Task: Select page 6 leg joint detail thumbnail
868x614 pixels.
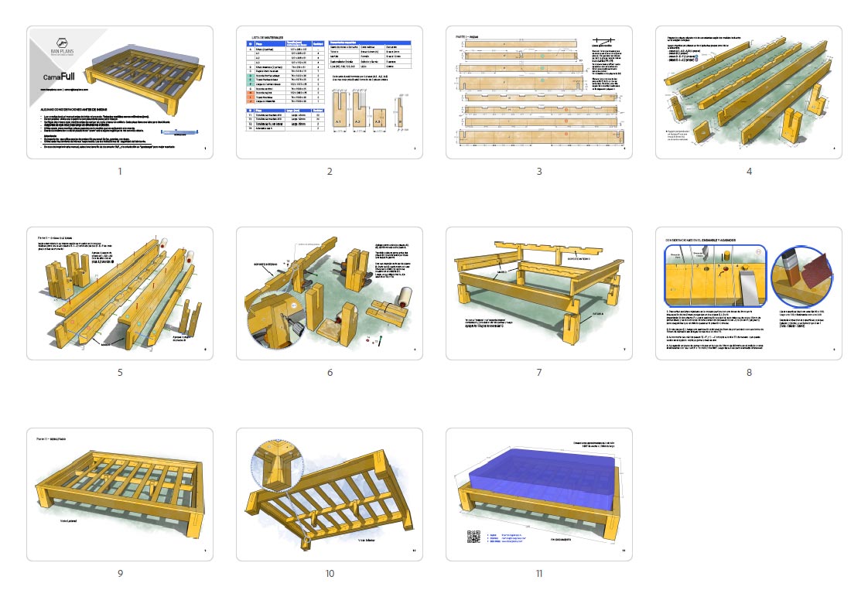Action: 330,293
